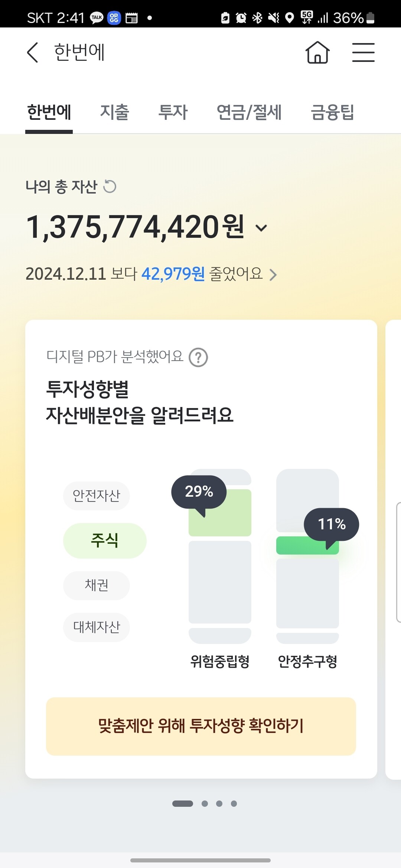
Task: Tap the question mark help icon
Action: (198, 358)
